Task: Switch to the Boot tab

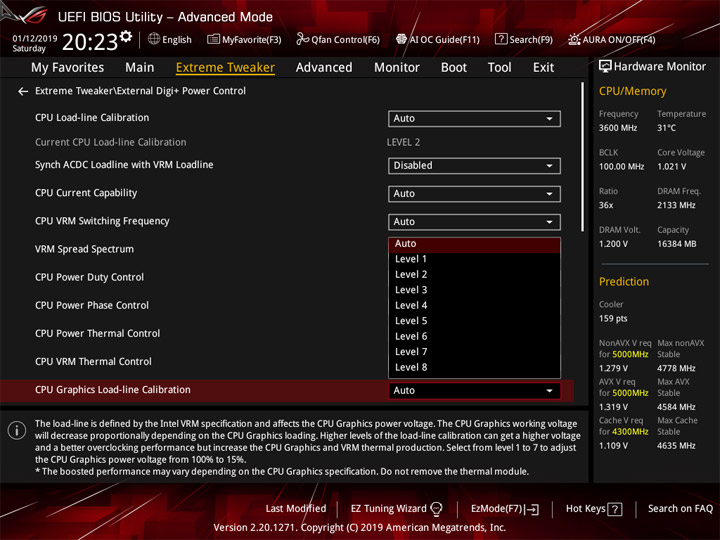Action: 454,68
